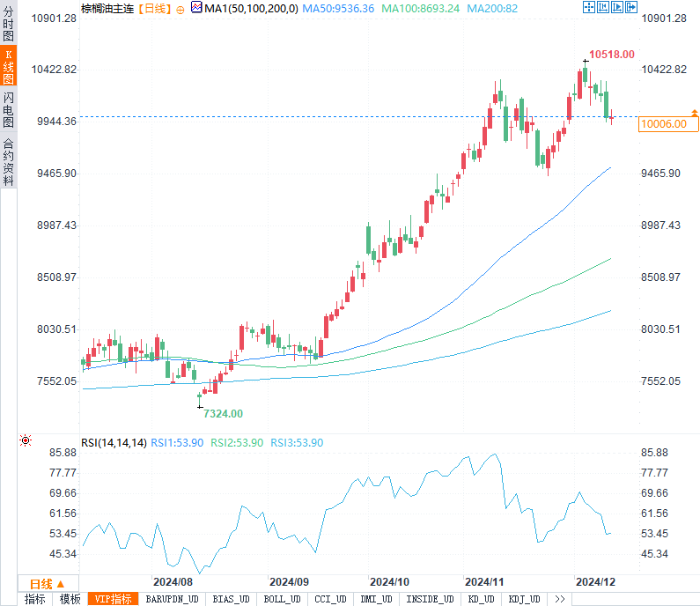Click the second icon in top-right chart toolbar
The height and width of the screenshot is (606, 700).
602,8
